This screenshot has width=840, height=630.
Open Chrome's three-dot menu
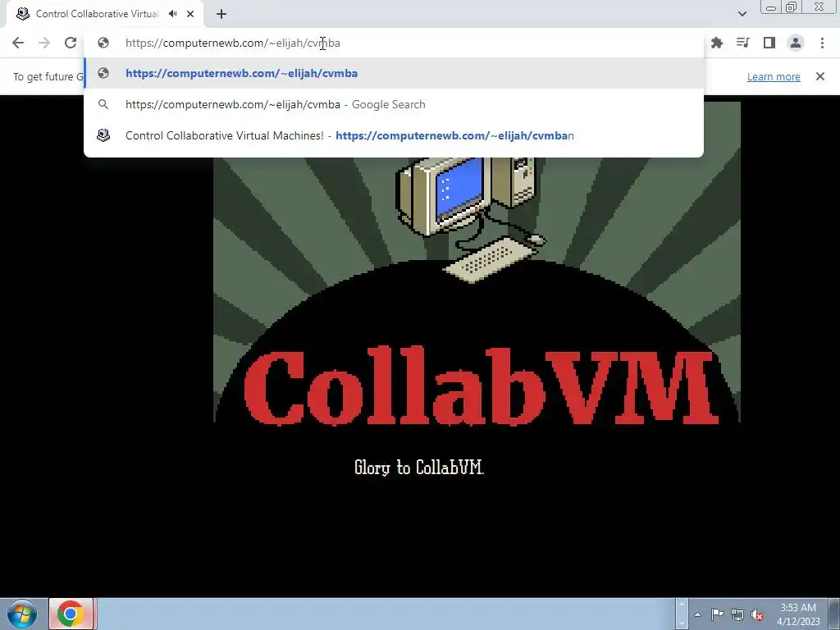[822, 43]
